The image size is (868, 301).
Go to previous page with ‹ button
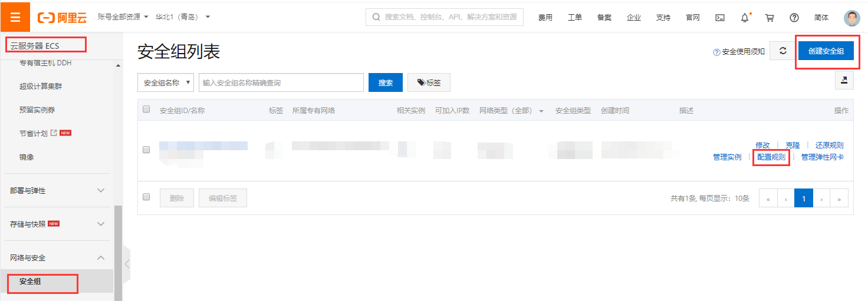[x=786, y=199]
